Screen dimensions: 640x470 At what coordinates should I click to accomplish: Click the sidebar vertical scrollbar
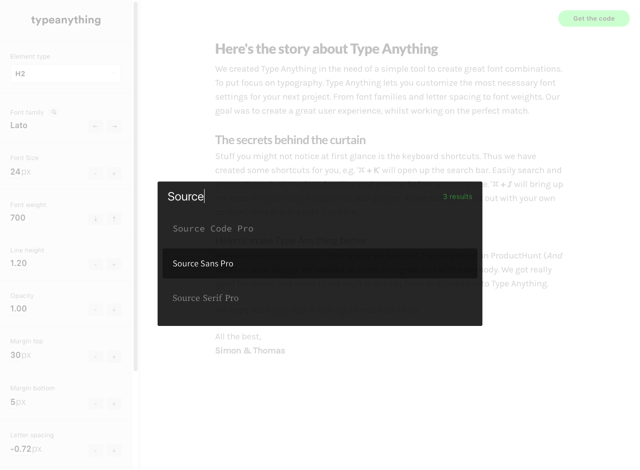pos(136,186)
